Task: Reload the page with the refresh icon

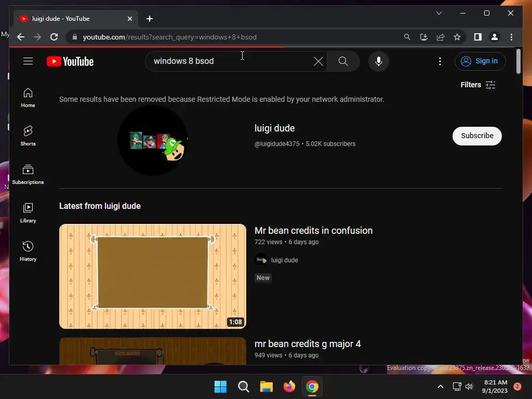Action: (54, 37)
